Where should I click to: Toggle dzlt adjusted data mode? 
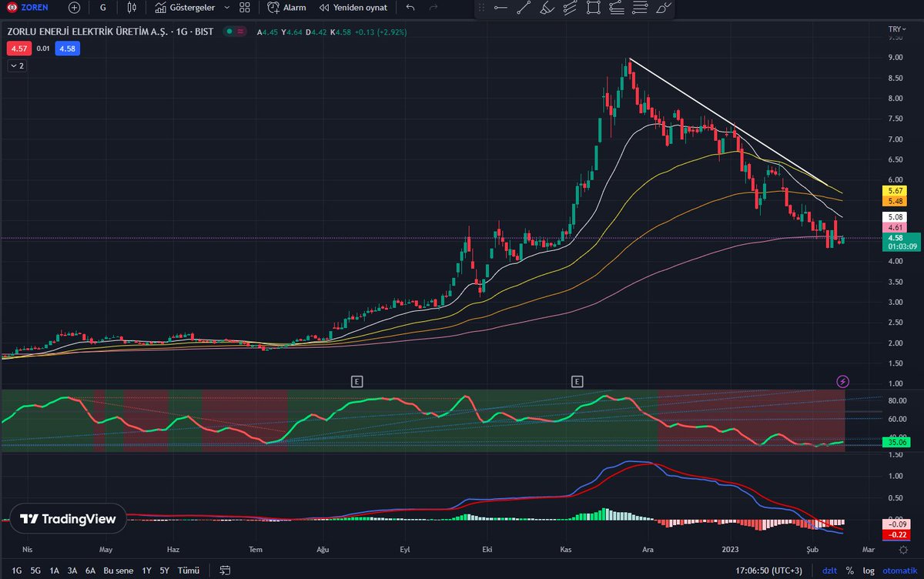pyautogui.click(x=829, y=571)
